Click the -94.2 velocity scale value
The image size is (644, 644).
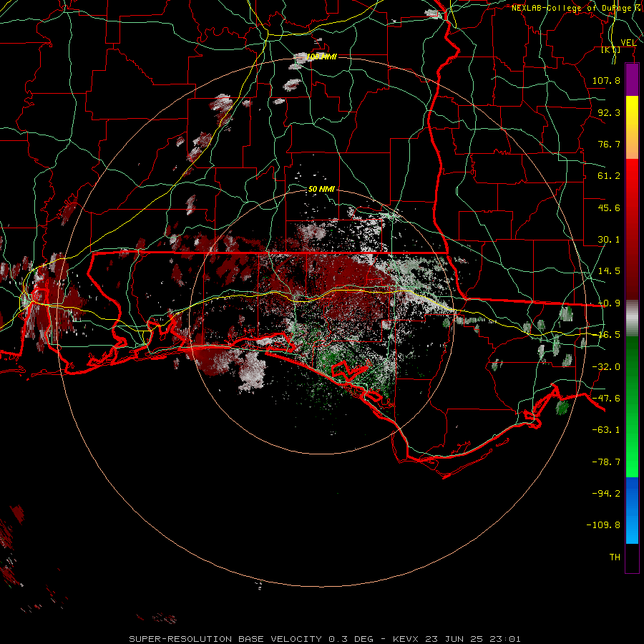tap(606, 493)
